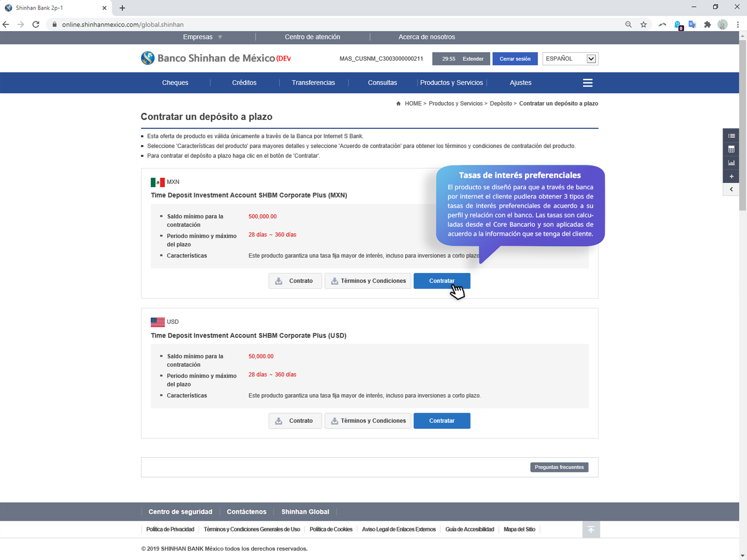Viewport: 747px width, 560px height.
Task: Click Contratar for the MXN deposit
Action: pos(442,281)
